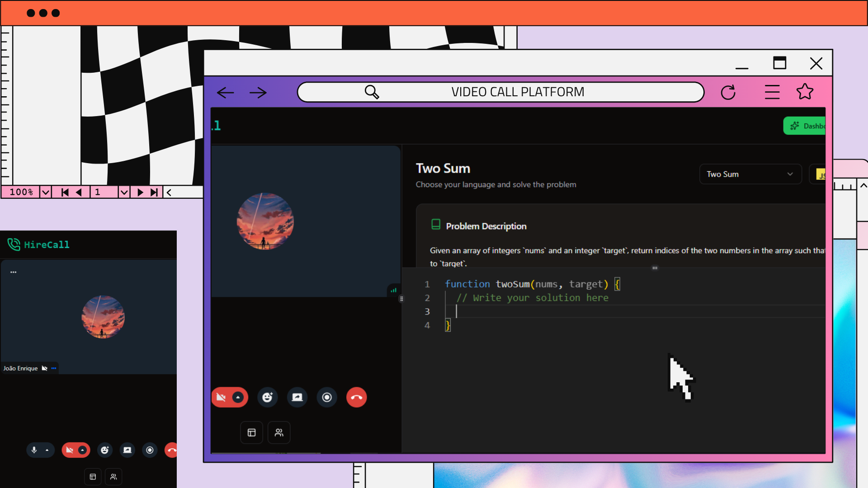Bookmark the page with the star

point(806,92)
